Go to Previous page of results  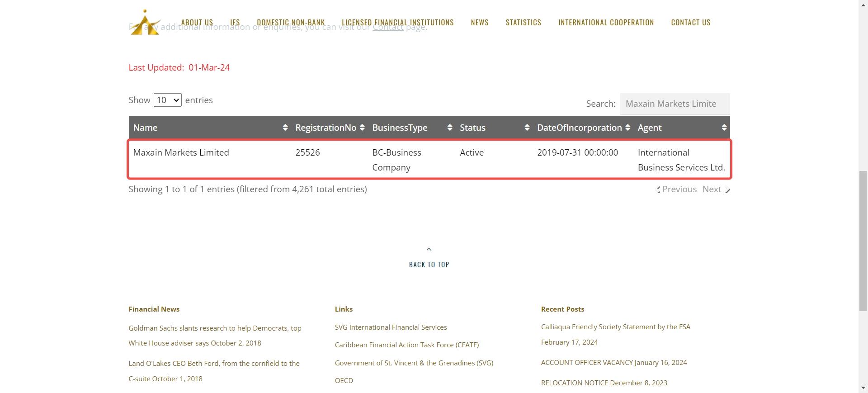coord(677,189)
